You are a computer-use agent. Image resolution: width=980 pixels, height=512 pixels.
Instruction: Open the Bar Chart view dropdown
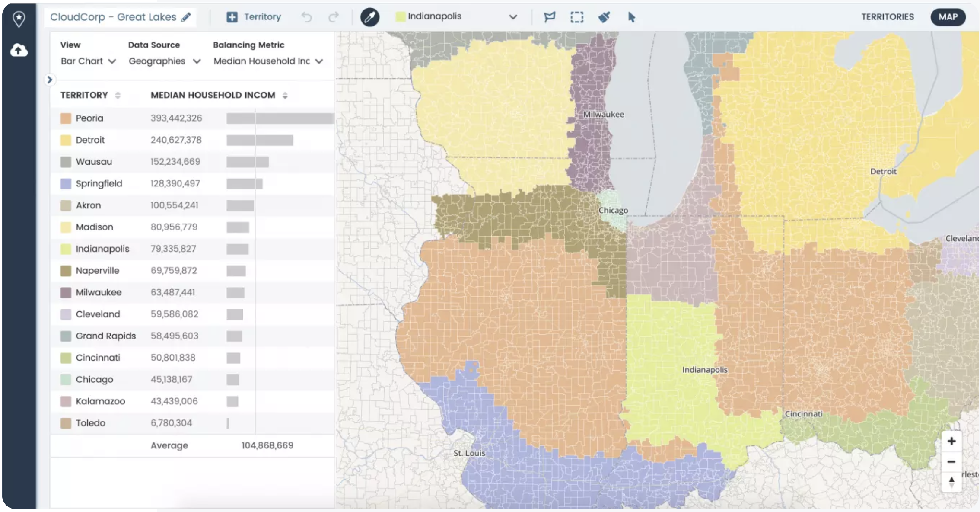[88, 61]
